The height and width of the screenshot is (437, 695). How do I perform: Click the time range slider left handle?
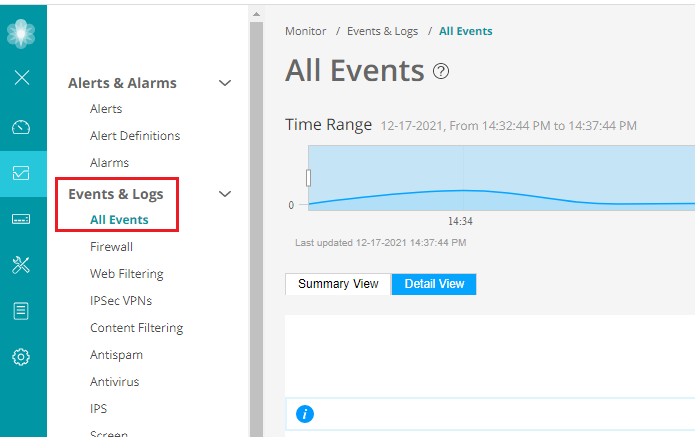tap(309, 177)
